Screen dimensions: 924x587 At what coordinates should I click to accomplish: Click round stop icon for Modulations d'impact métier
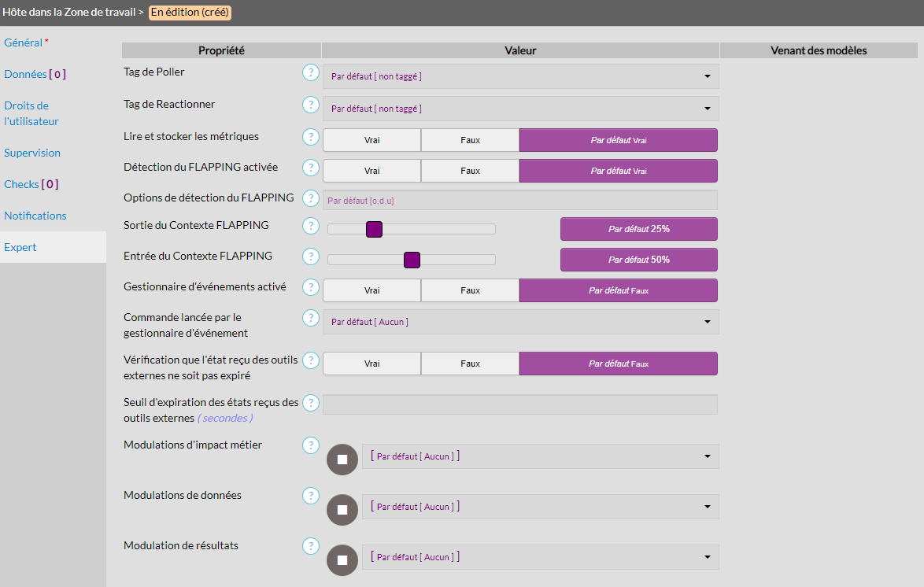pyautogui.click(x=342, y=460)
